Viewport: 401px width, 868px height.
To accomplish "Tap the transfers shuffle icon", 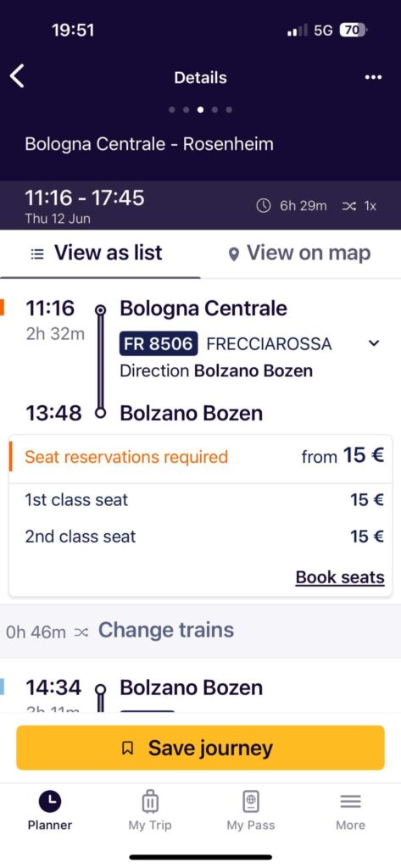I will [349, 206].
